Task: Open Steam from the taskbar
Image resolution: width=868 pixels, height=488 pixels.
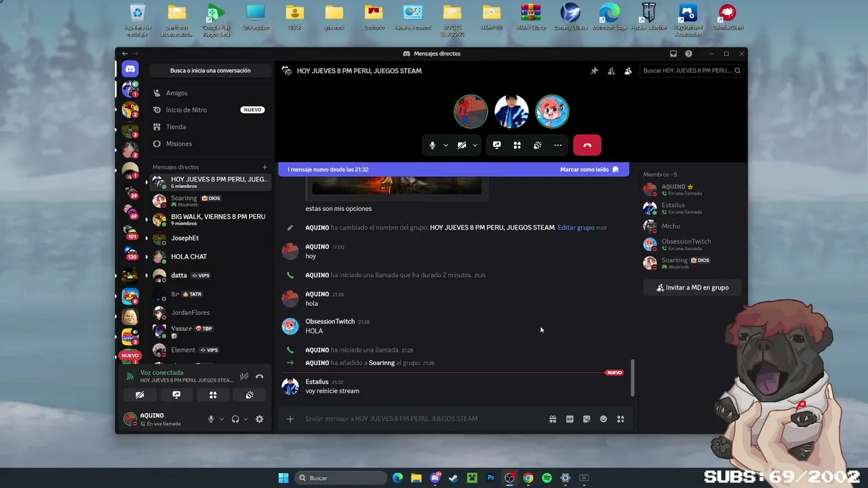Action: [453, 478]
